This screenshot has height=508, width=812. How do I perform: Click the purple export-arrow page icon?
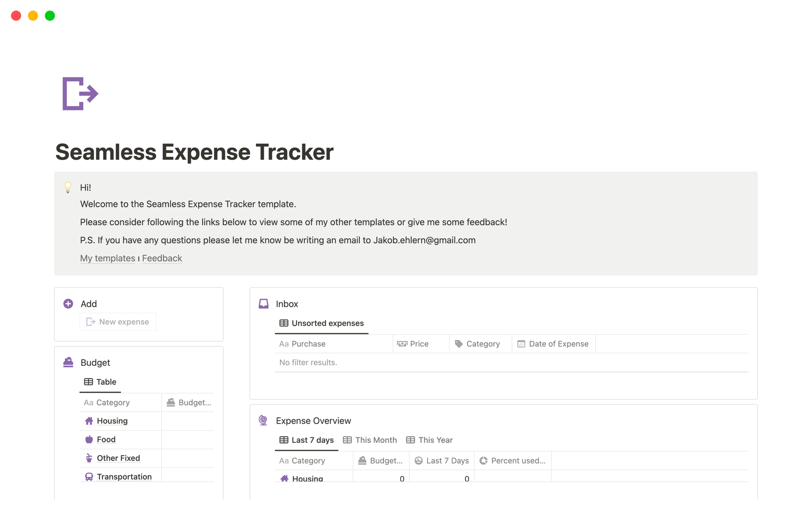point(80,94)
